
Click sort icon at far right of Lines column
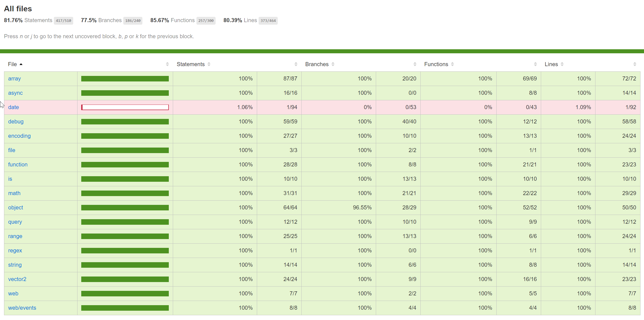point(635,64)
